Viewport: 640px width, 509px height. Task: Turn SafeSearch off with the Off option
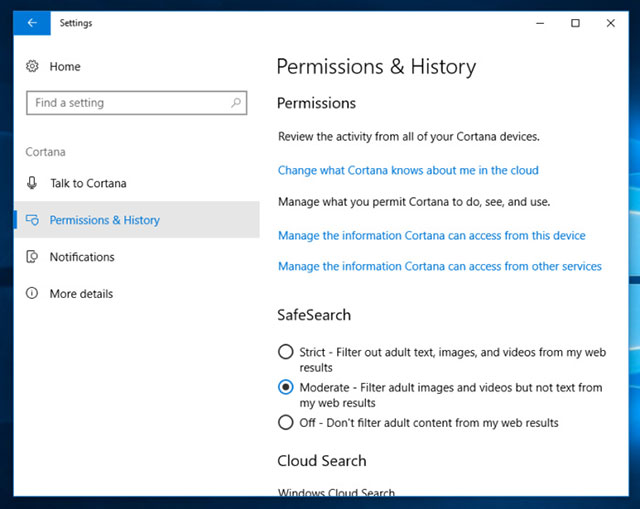tap(286, 422)
